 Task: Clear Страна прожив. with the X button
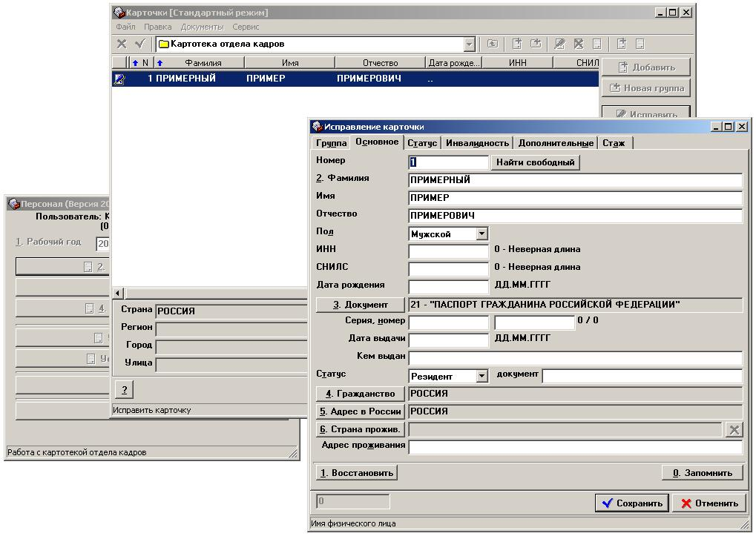click(733, 430)
